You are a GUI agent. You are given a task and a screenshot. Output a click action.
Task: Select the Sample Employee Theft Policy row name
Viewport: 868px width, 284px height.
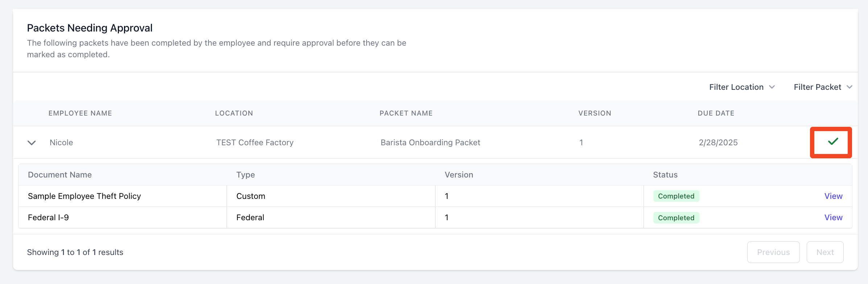tap(84, 196)
